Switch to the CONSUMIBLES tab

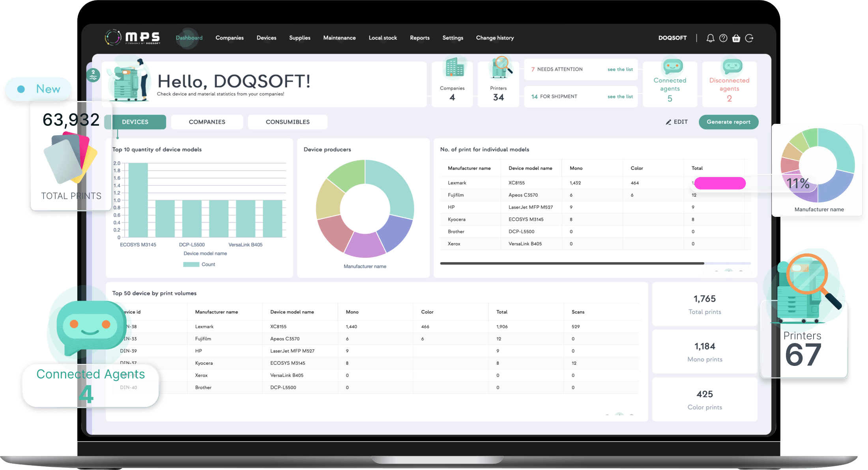pyautogui.click(x=288, y=122)
